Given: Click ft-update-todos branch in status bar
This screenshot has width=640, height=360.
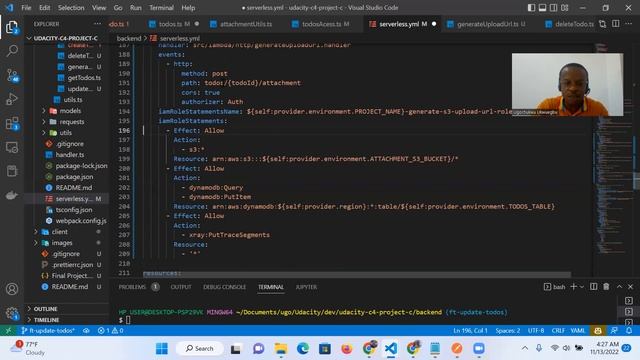Looking at the screenshot, I should 48,331.
